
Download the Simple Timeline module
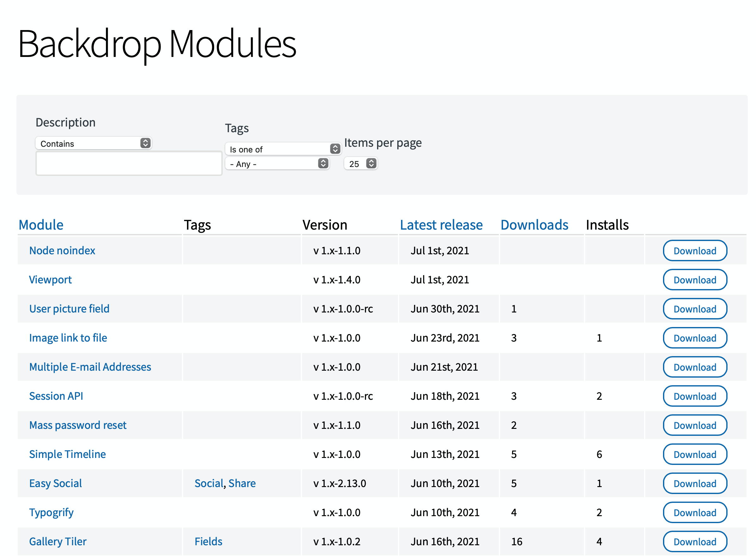pos(694,454)
